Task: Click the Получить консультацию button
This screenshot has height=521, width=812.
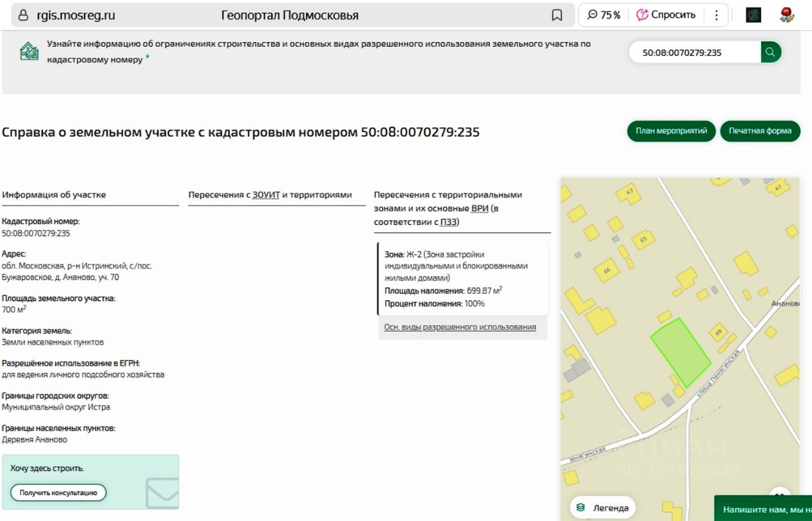Action: tap(58, 492)
